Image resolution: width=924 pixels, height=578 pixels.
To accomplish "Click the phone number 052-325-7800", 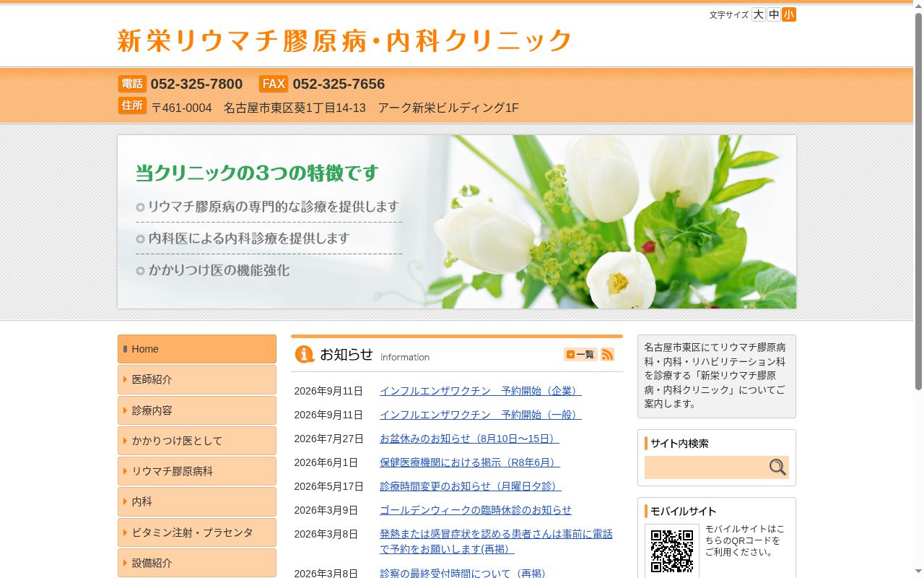I will coord(196,84).
